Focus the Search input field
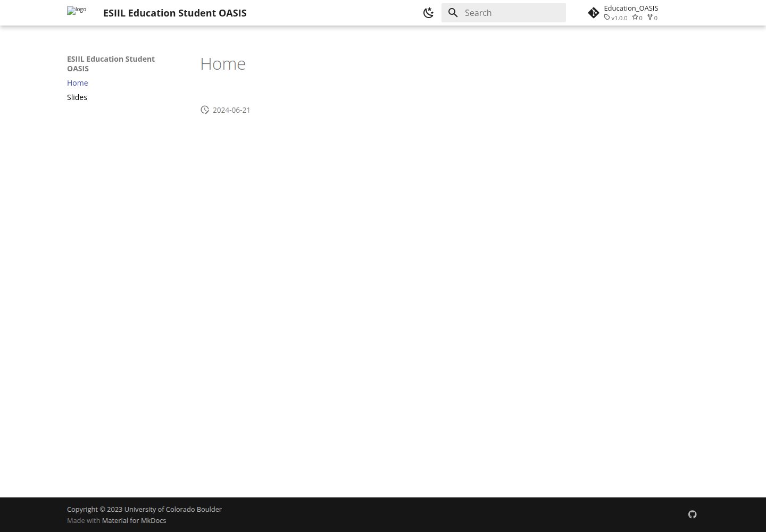 (504, 13)
